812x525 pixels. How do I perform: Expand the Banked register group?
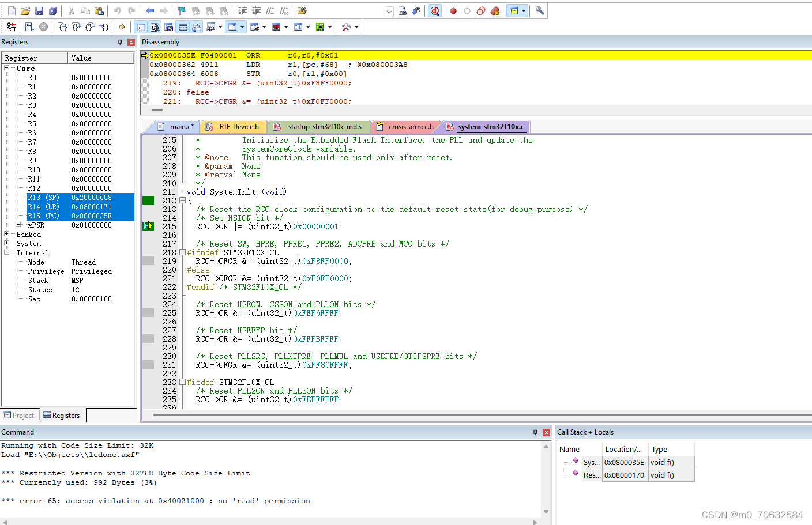[x=7, y=234]
